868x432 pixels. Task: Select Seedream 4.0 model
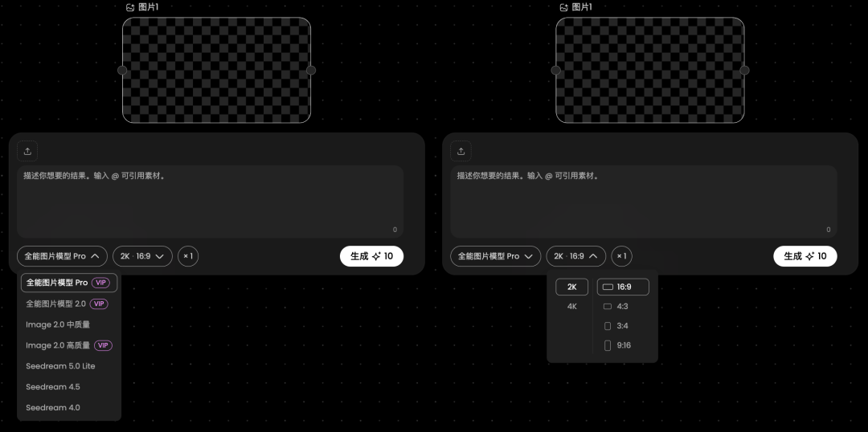tap(69, 408)
